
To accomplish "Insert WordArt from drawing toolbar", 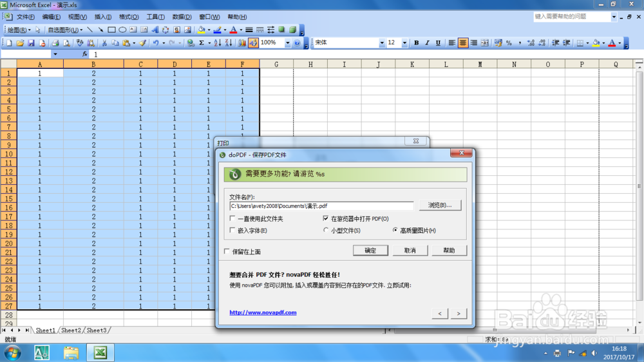I will point(155,30).
